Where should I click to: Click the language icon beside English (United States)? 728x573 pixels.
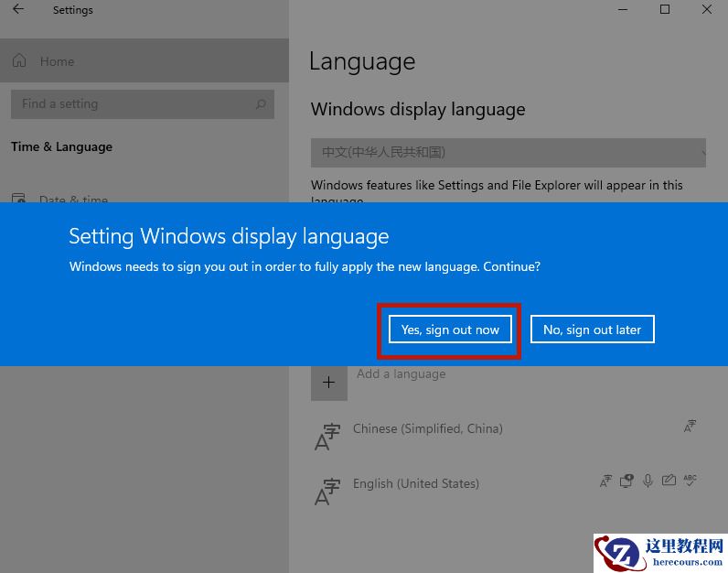tap(327, 492)
